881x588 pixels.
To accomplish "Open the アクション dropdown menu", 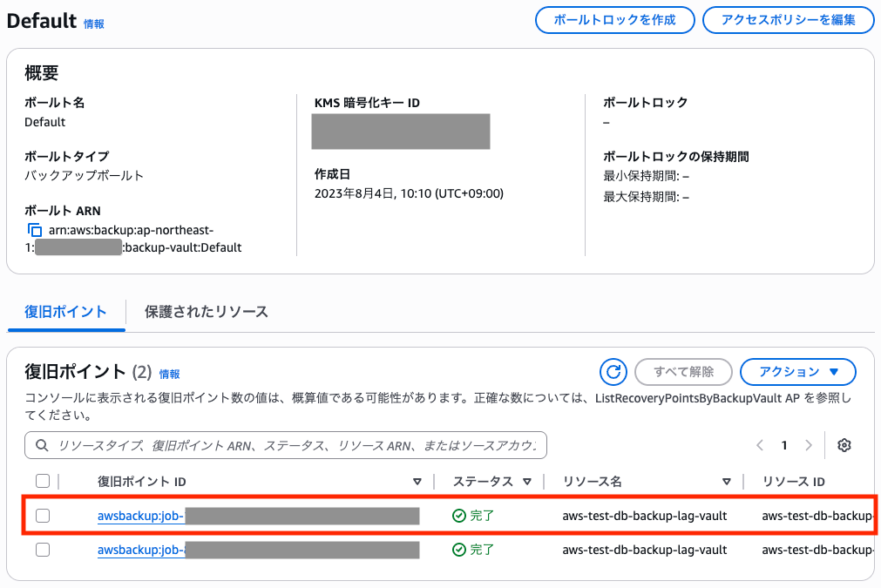I will pos(797,372).
